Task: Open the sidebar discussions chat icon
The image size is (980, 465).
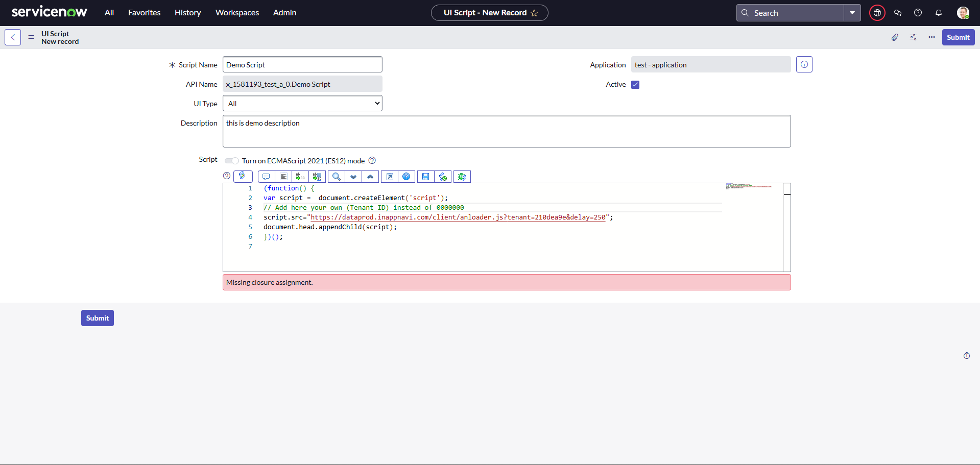Action: [898, 13]
